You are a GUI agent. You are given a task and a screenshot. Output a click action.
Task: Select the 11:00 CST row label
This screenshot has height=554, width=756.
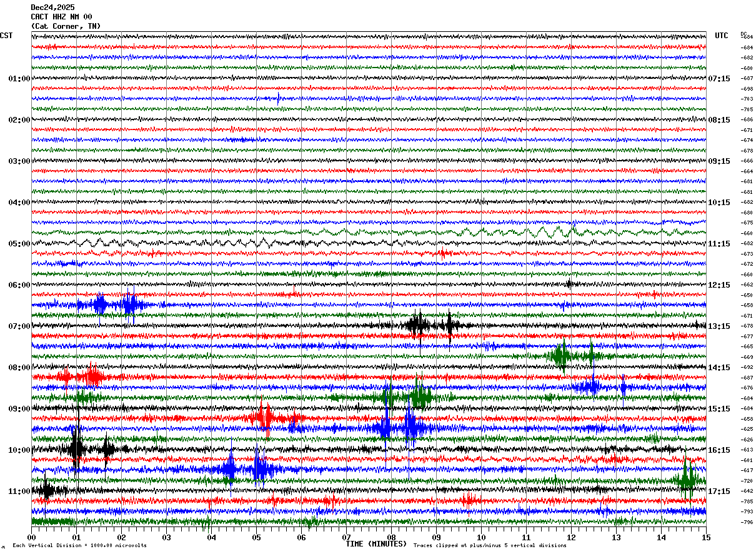click(19, 491)
